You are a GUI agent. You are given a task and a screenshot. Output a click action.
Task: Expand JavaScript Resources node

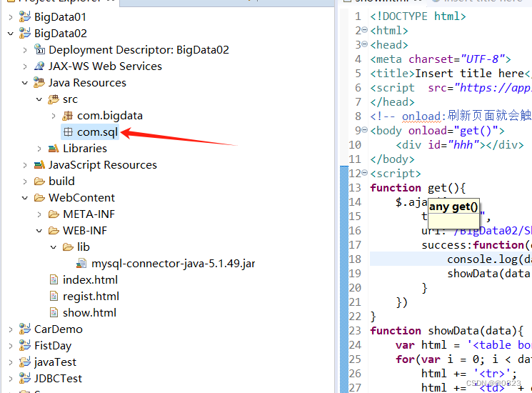pyautogui.click(x=25, y=165)
